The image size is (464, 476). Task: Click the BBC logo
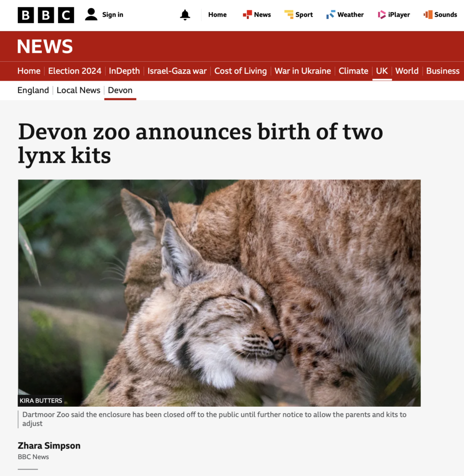[x=46, y=15]
